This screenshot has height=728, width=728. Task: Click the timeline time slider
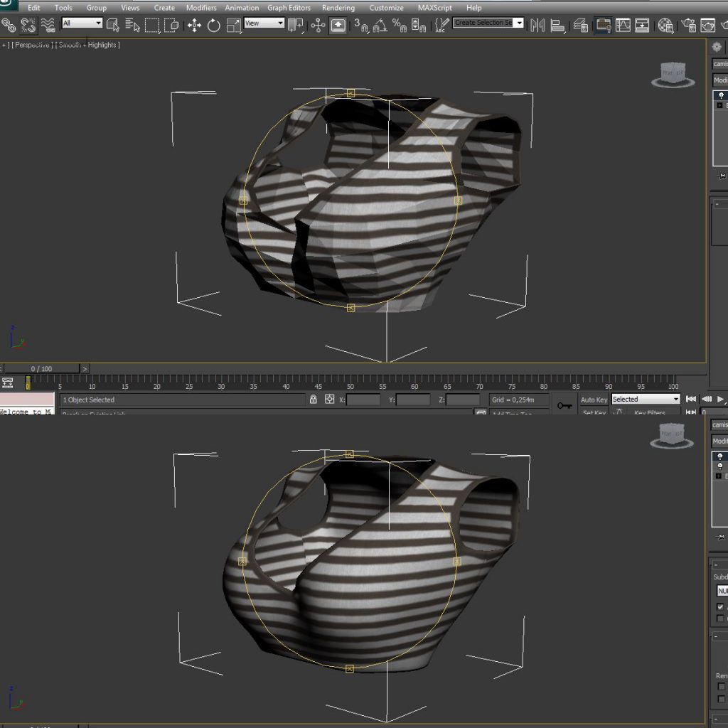[x=43, y=368]
